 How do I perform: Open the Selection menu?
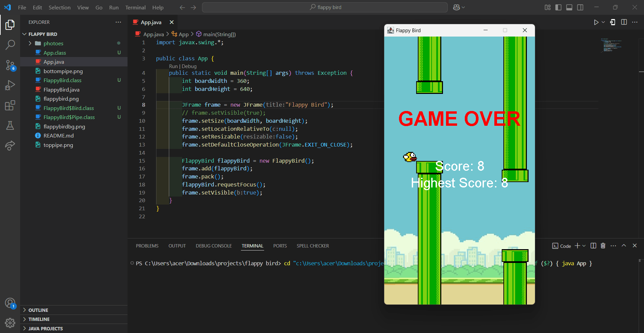pos(59,7)
